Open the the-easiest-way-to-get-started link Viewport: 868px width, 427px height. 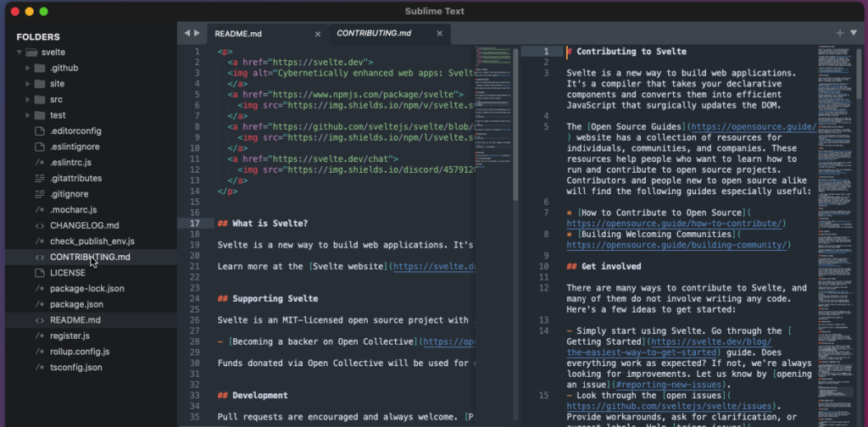(x=669, y=347)
